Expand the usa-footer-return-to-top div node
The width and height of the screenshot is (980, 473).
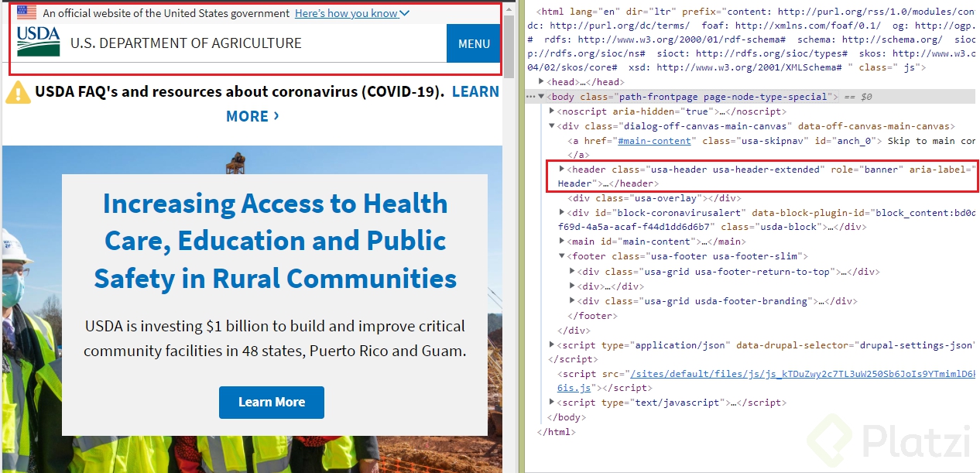point(572,272)
